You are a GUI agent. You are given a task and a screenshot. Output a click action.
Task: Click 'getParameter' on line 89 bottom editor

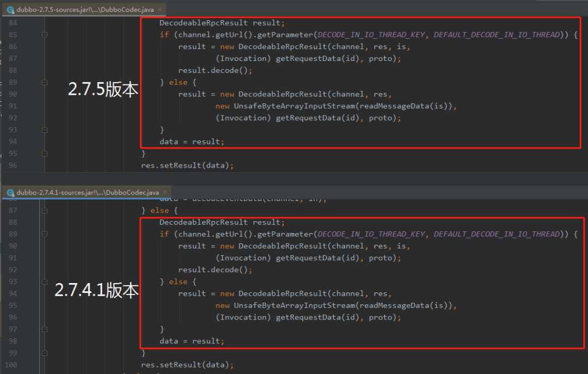pyautogui.click(x=285, y=234)
